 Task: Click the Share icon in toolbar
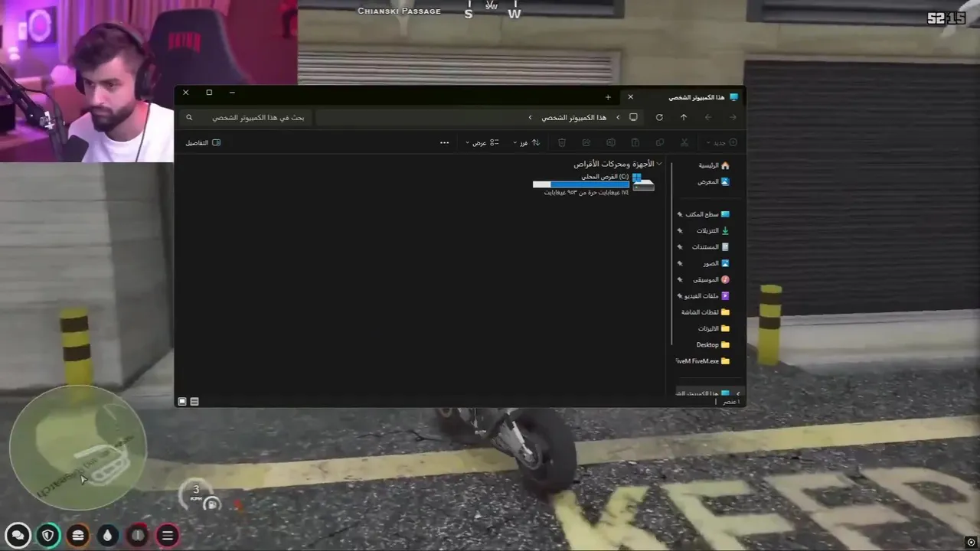pyautogui.click(x=586, y=142)
